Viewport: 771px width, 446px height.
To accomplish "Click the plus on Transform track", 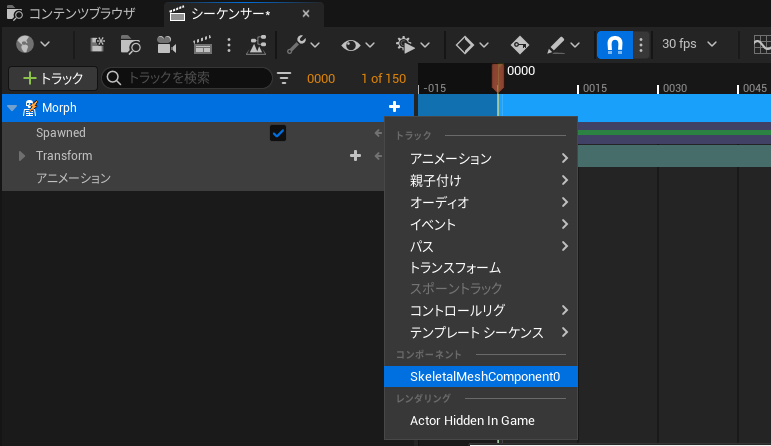I will click(355, 156).
